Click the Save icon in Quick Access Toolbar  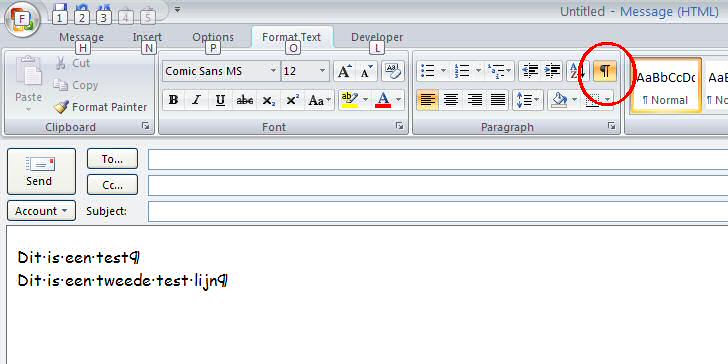(60, 9)
